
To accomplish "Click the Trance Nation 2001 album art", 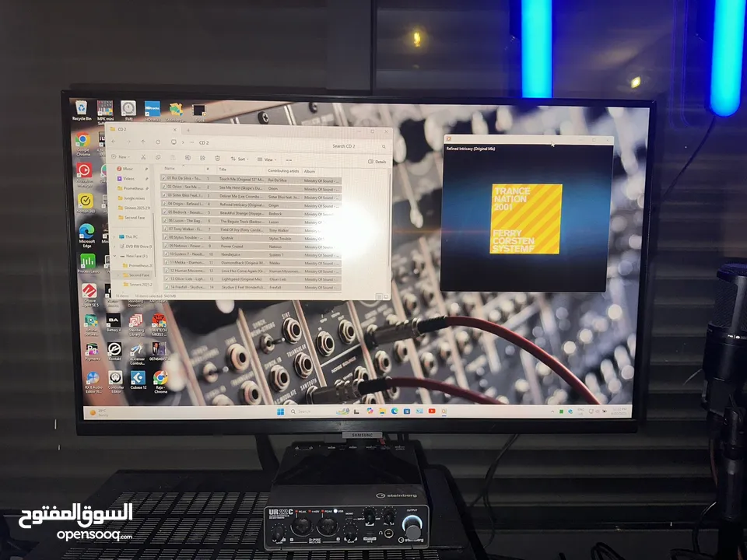I will (527, 219).
